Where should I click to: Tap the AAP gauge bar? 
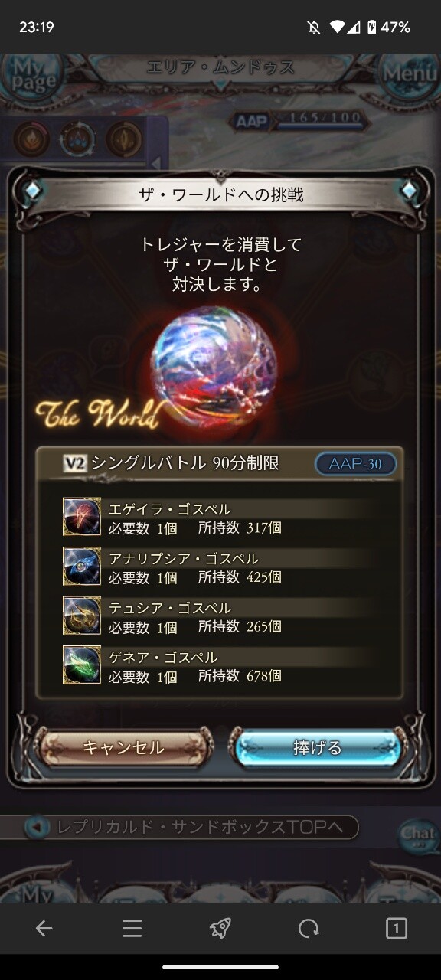click(x=319, y=120)
